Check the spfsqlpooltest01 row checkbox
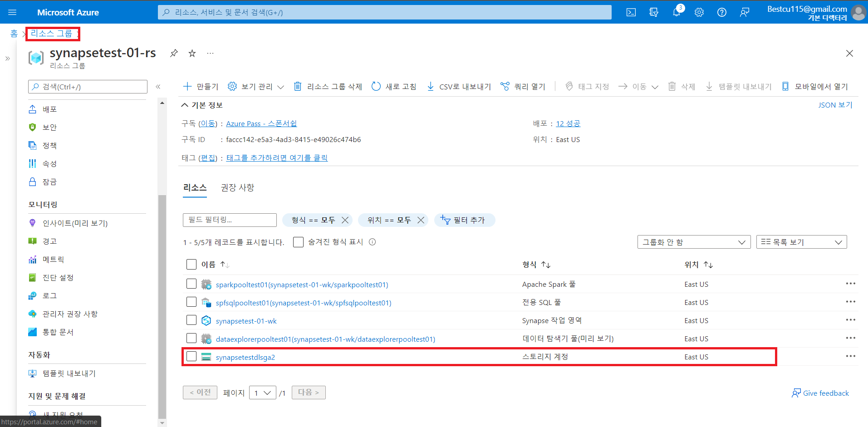 (191, 302)
